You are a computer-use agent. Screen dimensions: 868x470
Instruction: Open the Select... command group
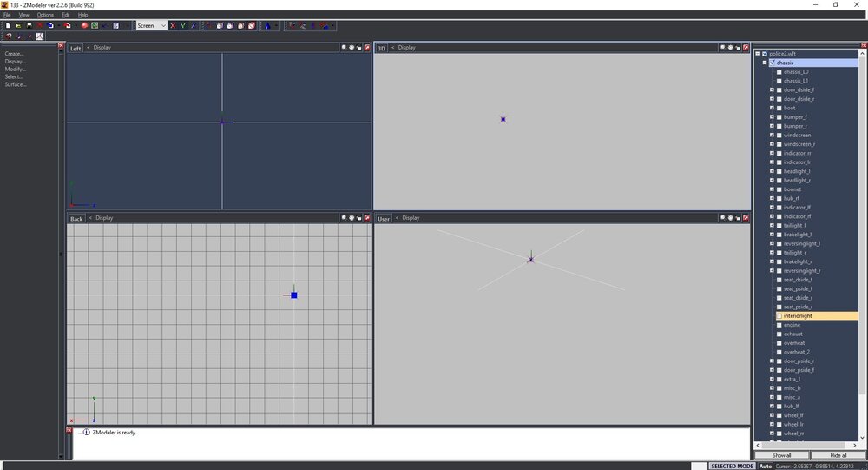[15, 77]
